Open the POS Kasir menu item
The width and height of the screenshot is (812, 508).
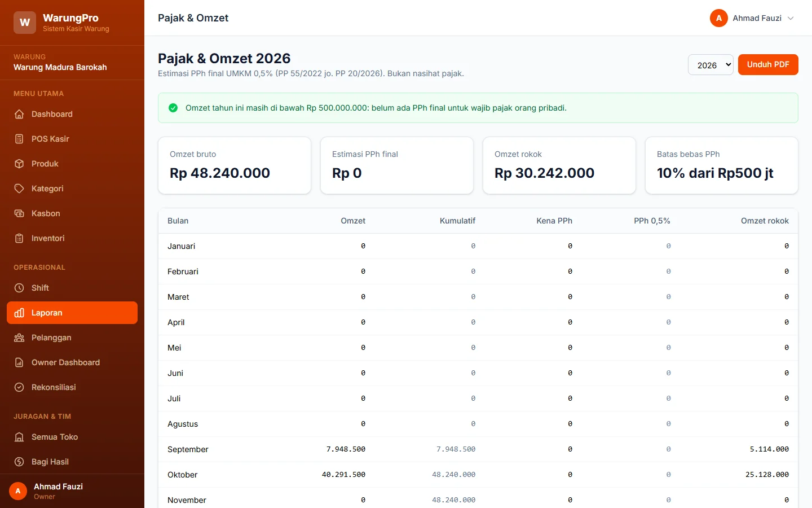(72, 139)
